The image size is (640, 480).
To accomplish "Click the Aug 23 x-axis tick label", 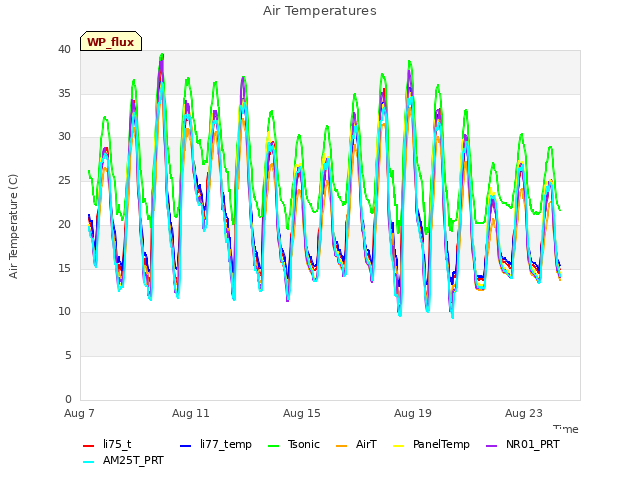I will click(524, 413).
